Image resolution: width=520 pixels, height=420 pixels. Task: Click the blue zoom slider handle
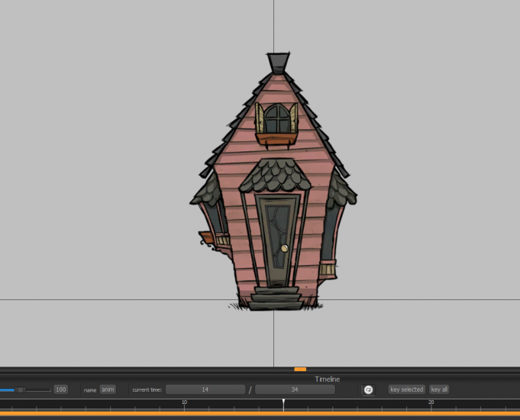tap(21, 389)
